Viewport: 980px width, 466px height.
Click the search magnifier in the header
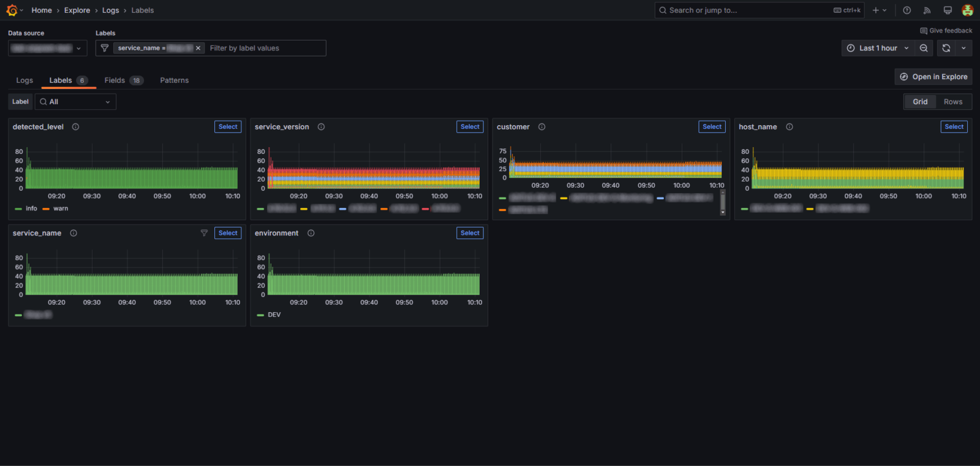(663, 10)
